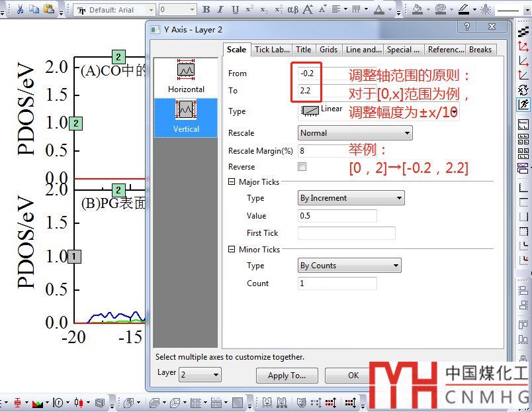Toggle the Reverse checkbox
532x412 pixels.
click(x=302, y=167)
